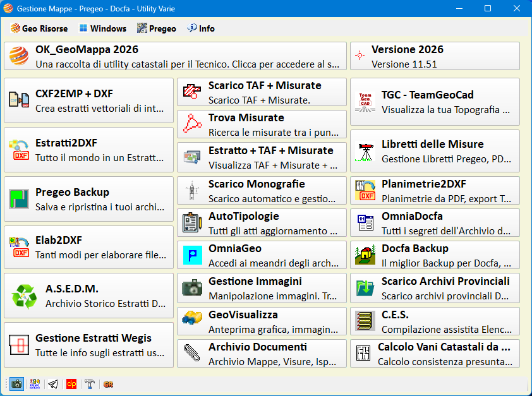
Task: Click the Estratti2DXF icon
Action: pos(19,150)
